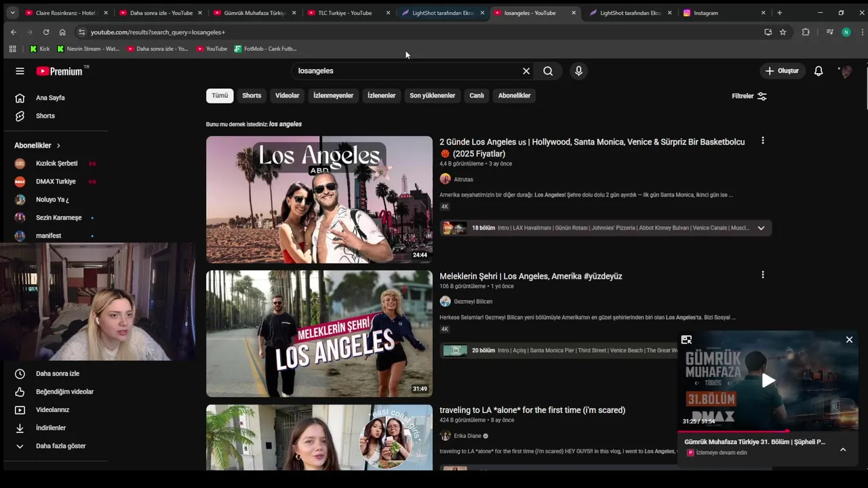868x488 pixels.
Task: Click the magnifier search button
Action: coord(548,70)
